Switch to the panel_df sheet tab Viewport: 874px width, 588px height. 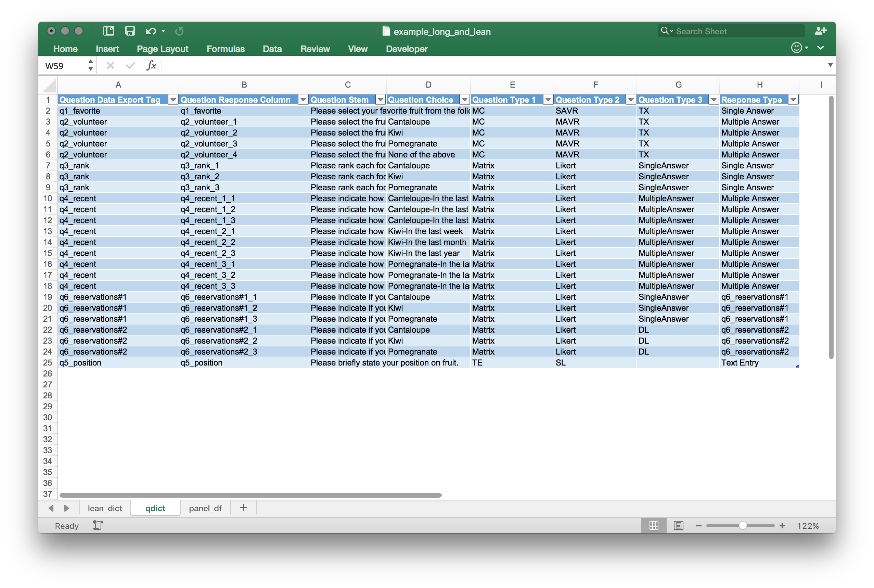(205, 508)
